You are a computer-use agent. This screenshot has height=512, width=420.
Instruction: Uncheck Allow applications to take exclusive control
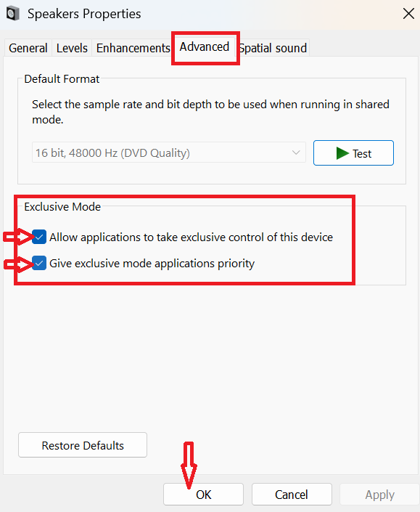(39, 237)
